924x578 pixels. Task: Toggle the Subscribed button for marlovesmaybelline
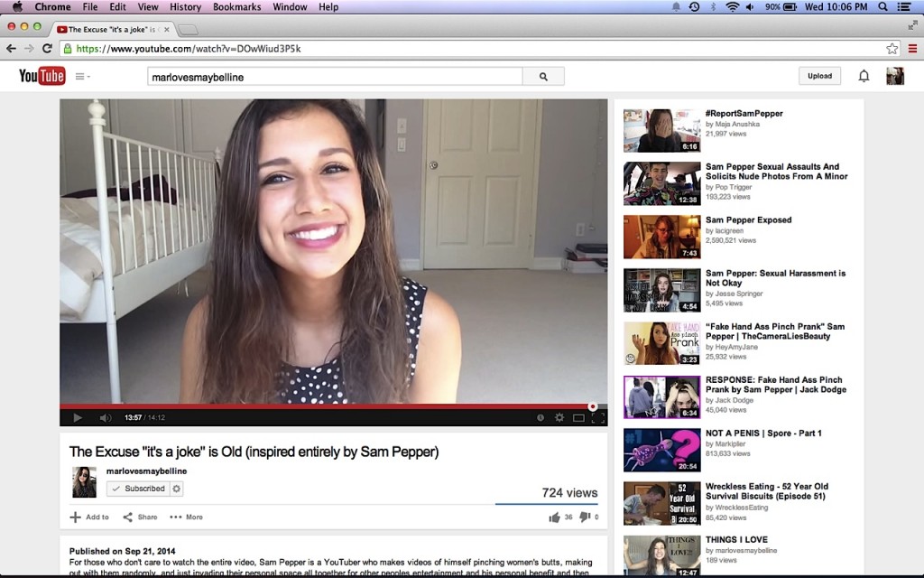click(138, 489)
